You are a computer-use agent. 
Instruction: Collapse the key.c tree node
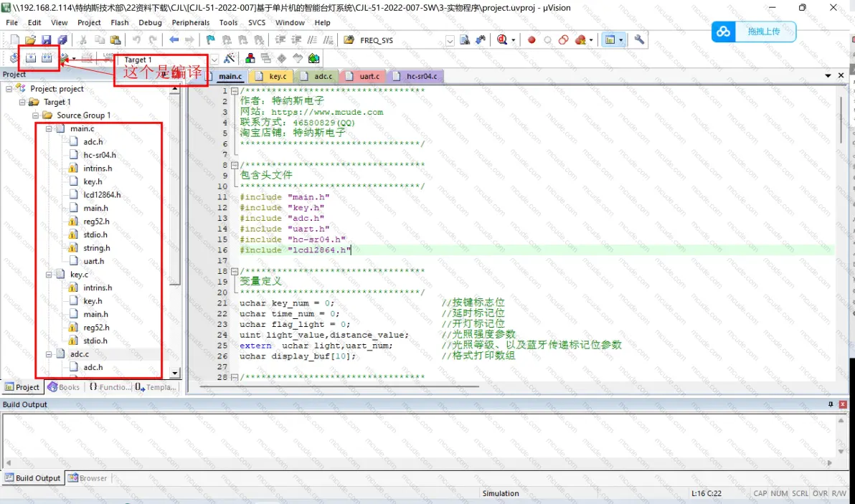click(x=49, y=275)
